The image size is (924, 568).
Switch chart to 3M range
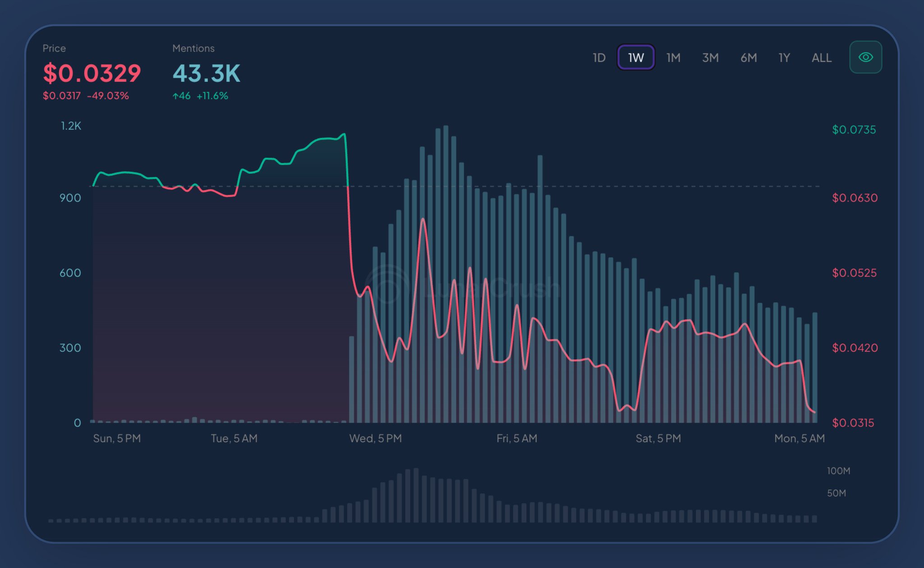coord(710,58)
